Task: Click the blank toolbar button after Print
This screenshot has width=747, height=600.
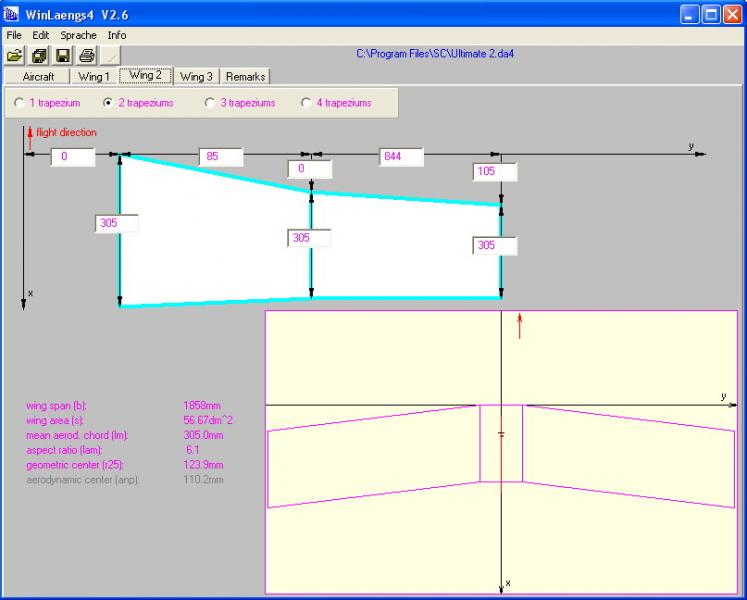Action: coord(111,55)
